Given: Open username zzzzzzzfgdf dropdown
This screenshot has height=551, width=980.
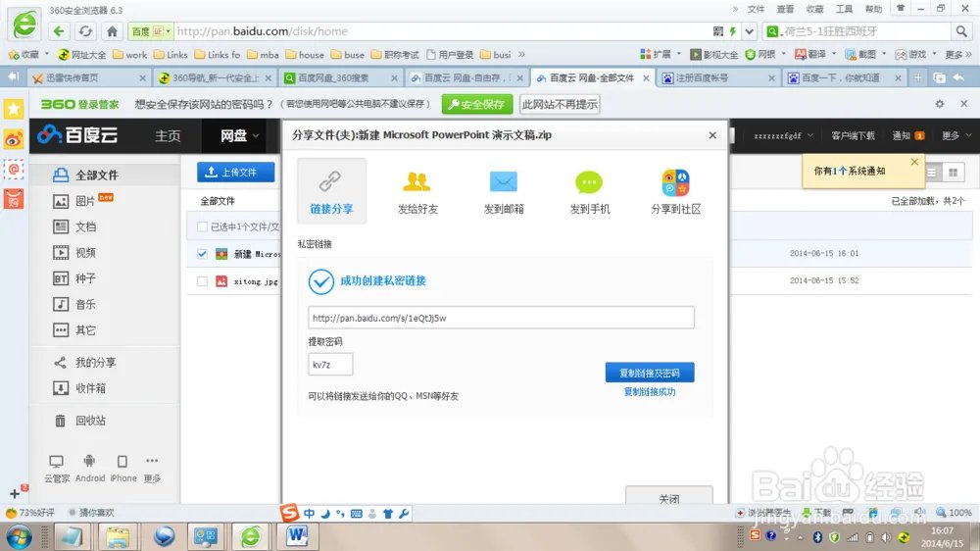Looking at the screenshot, I should click(x=783, y=135).
